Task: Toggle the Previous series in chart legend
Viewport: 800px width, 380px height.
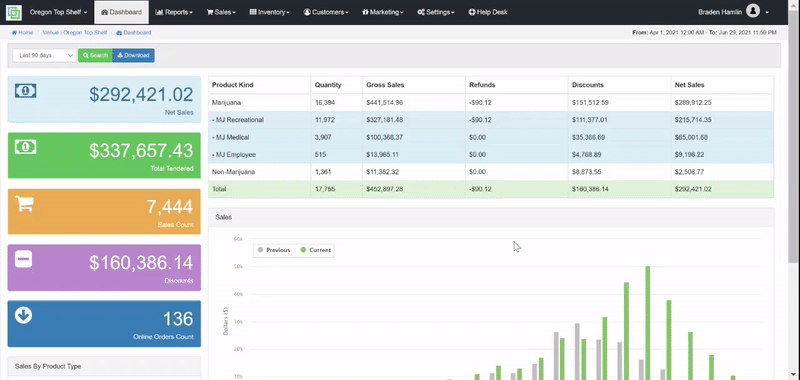Action: click(274, 250)
